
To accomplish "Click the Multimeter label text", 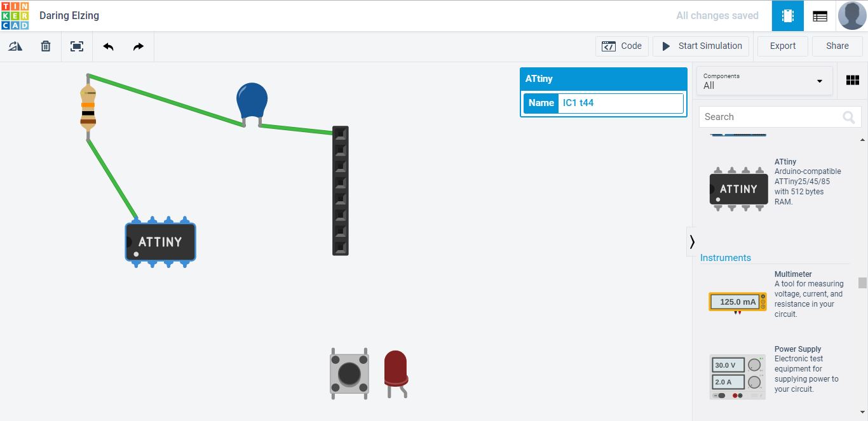I will click(793, 274).
